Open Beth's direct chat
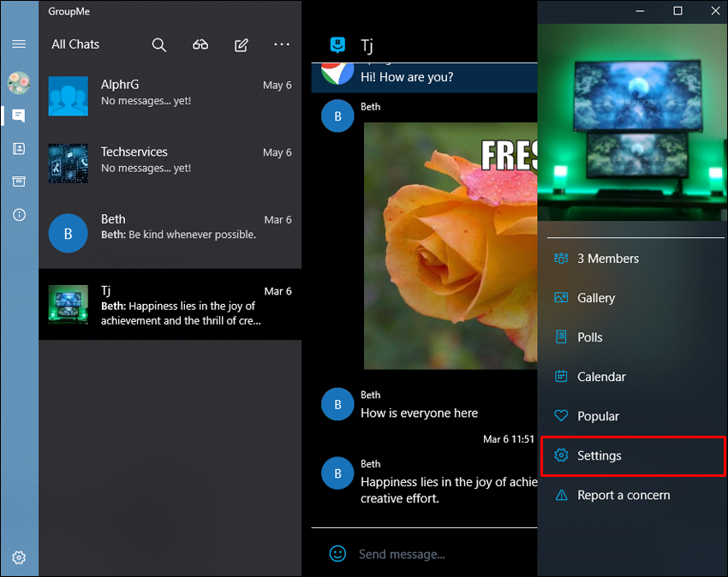728x577 pixels. point(170,232)
